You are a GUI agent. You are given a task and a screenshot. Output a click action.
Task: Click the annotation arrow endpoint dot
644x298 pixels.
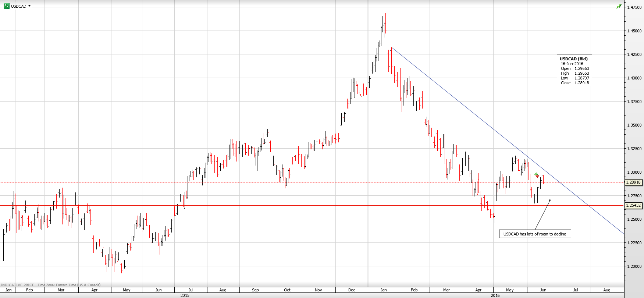(550, 200)
